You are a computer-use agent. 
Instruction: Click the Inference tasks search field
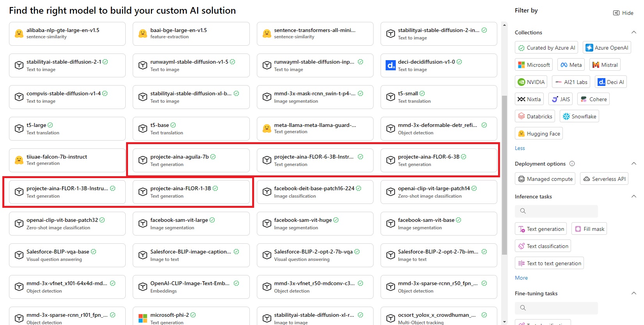click(x=556, y=211)
